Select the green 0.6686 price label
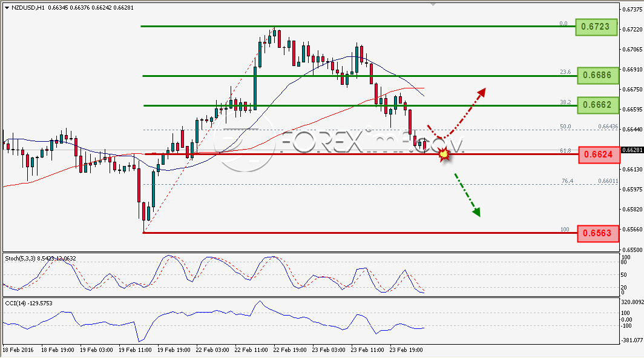This screenshot has width=644, height=358. [x=597, y=76]
